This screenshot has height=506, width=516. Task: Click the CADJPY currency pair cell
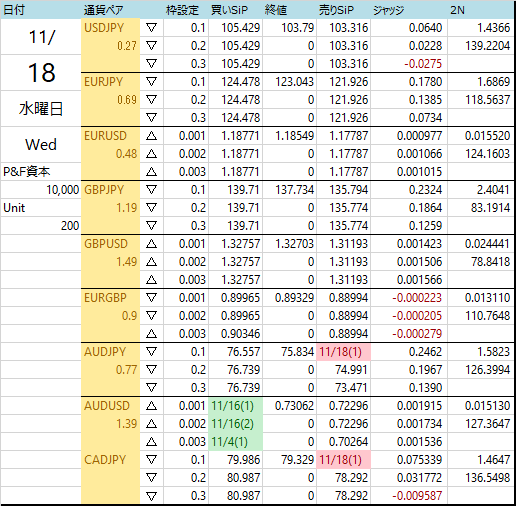pyautogui.click(x=110, y=460)
